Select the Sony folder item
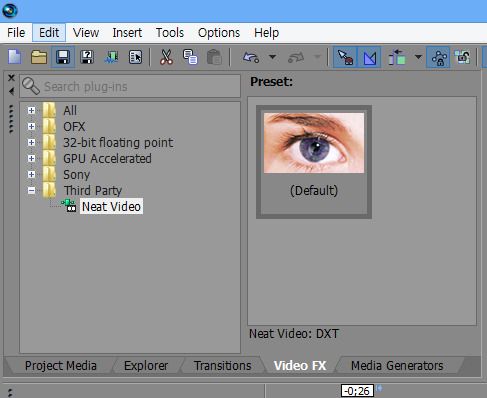 (x=77, y=175)
